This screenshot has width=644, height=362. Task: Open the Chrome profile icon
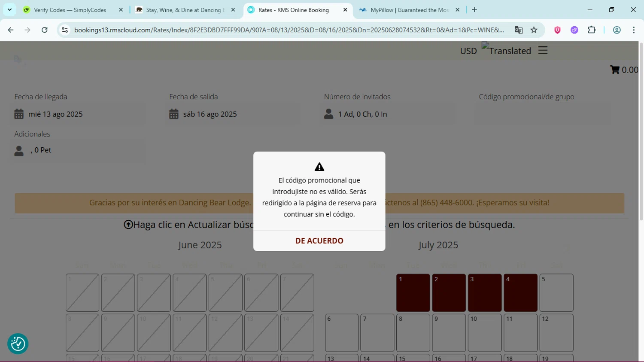coord(617,30)
